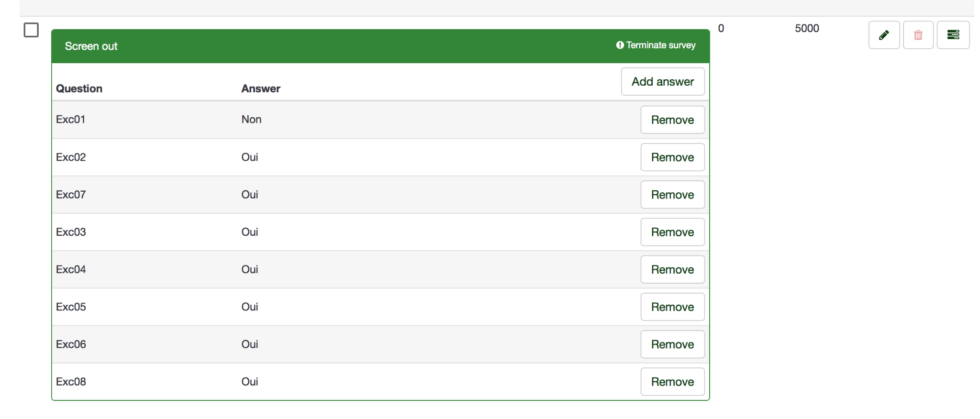This screenshot has width=980, height=419.
Task: Remove the Exc03 answer row
Action: 672,232
